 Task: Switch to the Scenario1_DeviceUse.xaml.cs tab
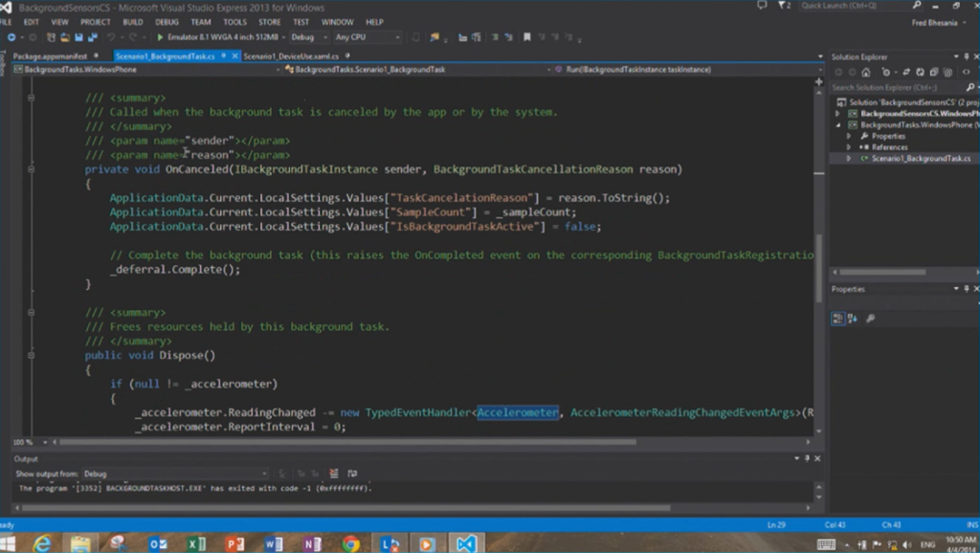[x=291, y=56]
